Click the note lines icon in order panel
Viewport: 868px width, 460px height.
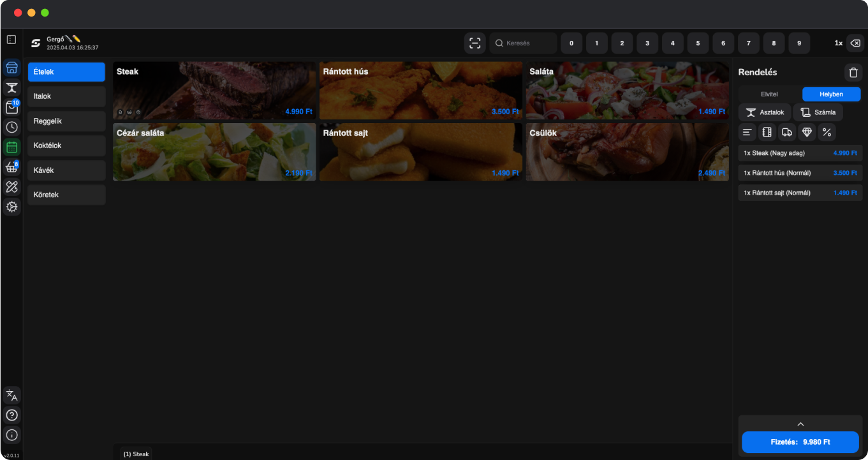[x=747, y=132]
